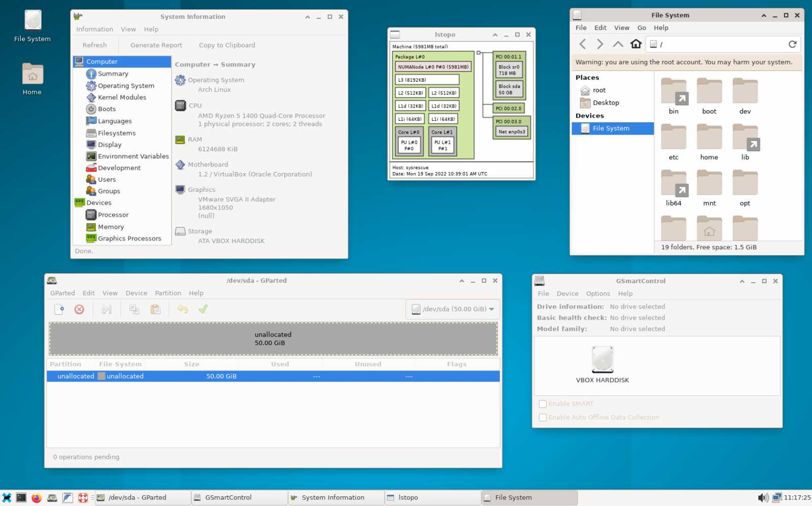Open the Device menu in GSmartControl
Screen dimensions: 812x506
[x=567, y=294]
